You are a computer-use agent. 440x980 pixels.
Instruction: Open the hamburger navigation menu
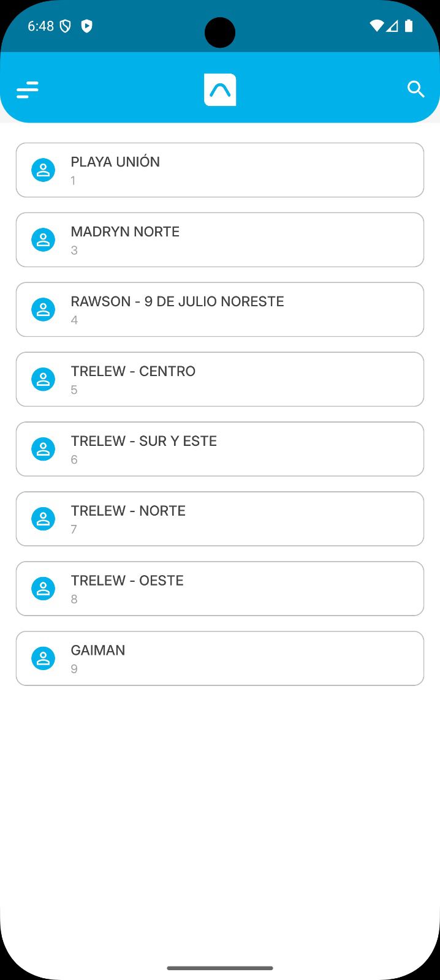(28, 90)
